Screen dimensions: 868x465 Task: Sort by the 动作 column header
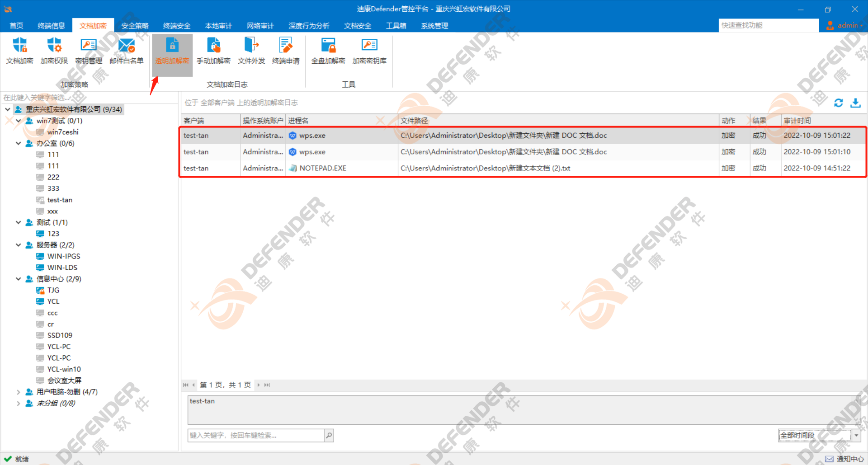tap(734, 121)
